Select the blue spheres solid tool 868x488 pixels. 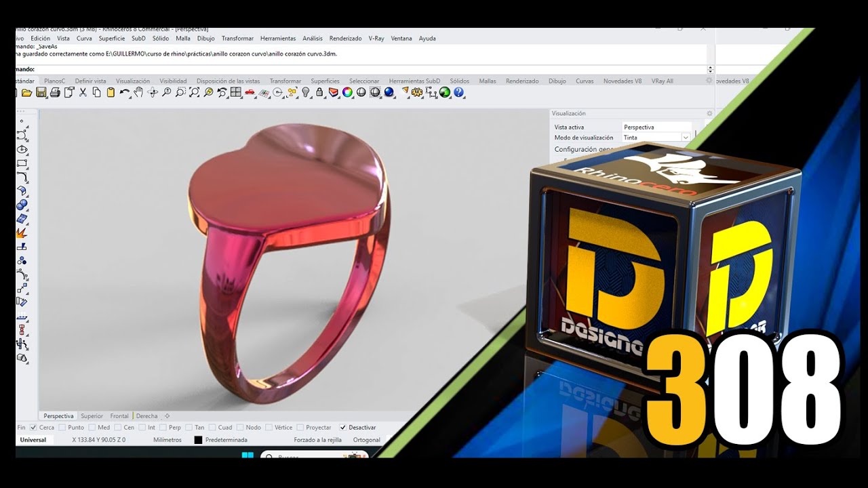[22, 205]
